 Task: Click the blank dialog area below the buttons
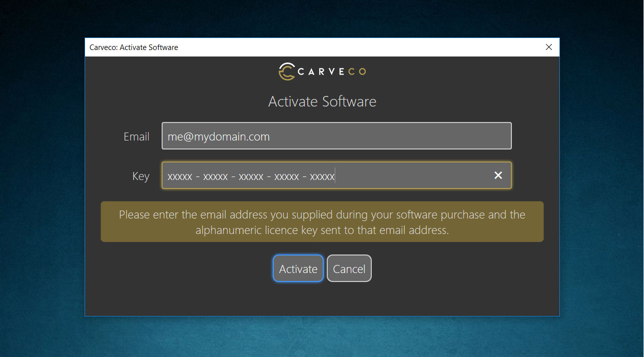pyautogui.click(x=322, y=299)
